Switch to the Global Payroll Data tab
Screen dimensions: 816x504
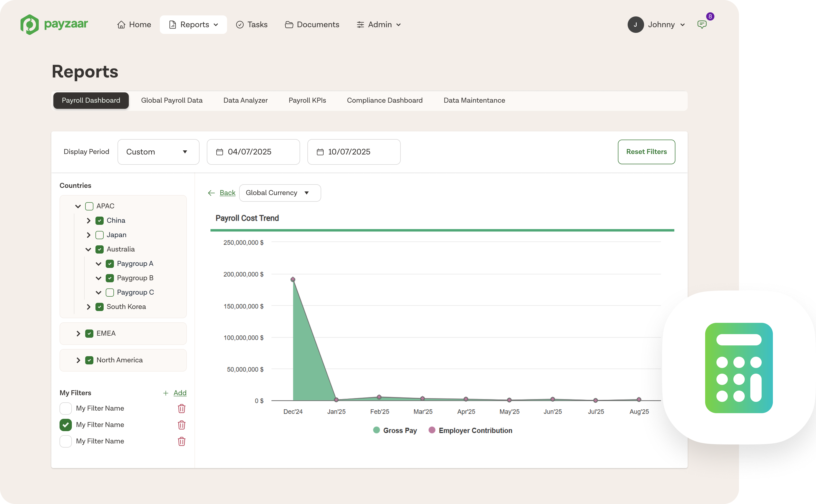click(x=172, y=100)
